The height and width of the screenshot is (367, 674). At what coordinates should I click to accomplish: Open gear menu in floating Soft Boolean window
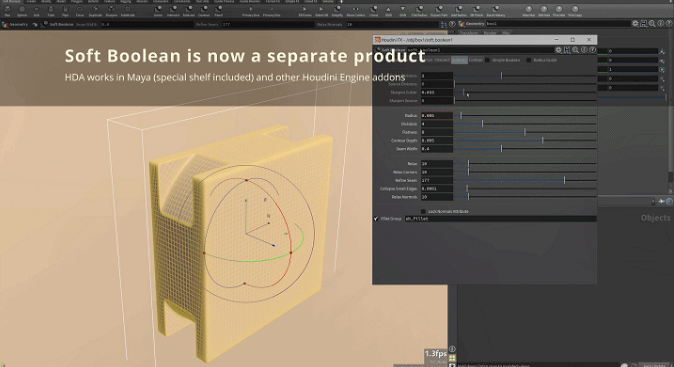[558, 50]
